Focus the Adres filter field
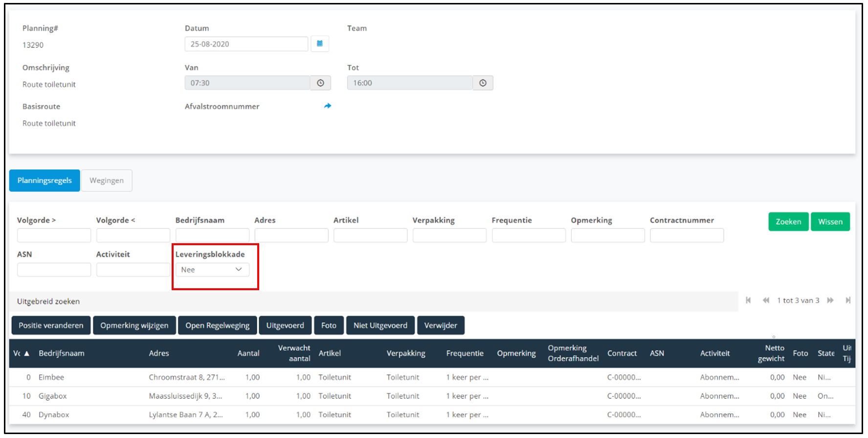The width and height of the screenshot is (868, 438). [x=291, y=235]
